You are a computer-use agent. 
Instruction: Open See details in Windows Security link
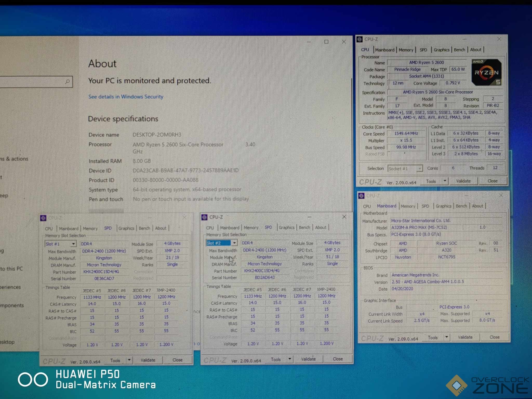tap(126, 97)
